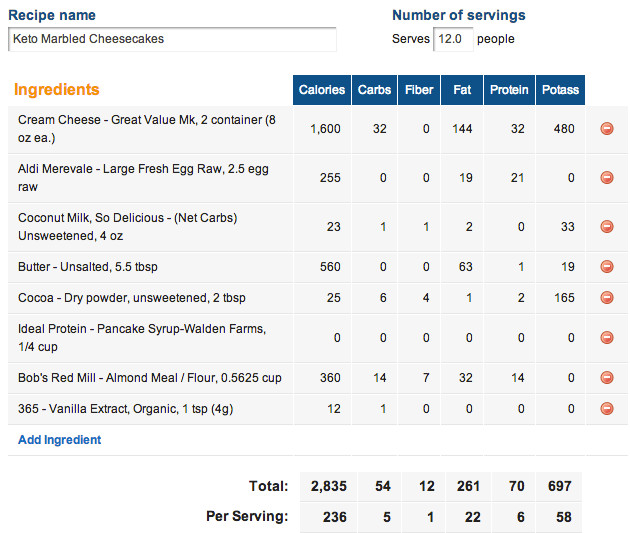Click the Butter - Unsalted, 5.5 tbsp name
Image resolution: width=630 pixels, height=533 pixels.
(88, 267)
